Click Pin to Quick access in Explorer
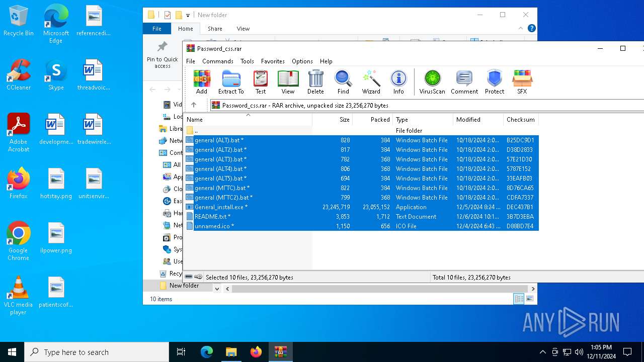The width and height of the screenshot is (644, 362). click(162, 55)
